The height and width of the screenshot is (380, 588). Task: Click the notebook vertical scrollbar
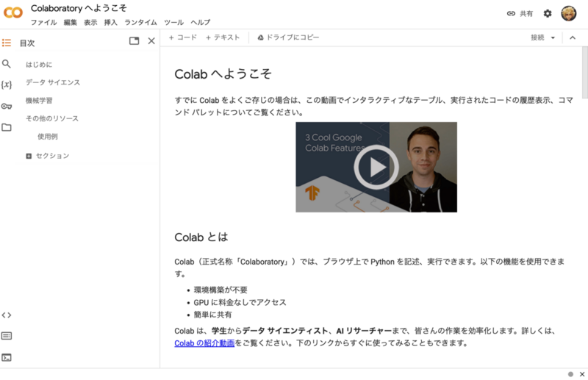click(x=584, y=74)
